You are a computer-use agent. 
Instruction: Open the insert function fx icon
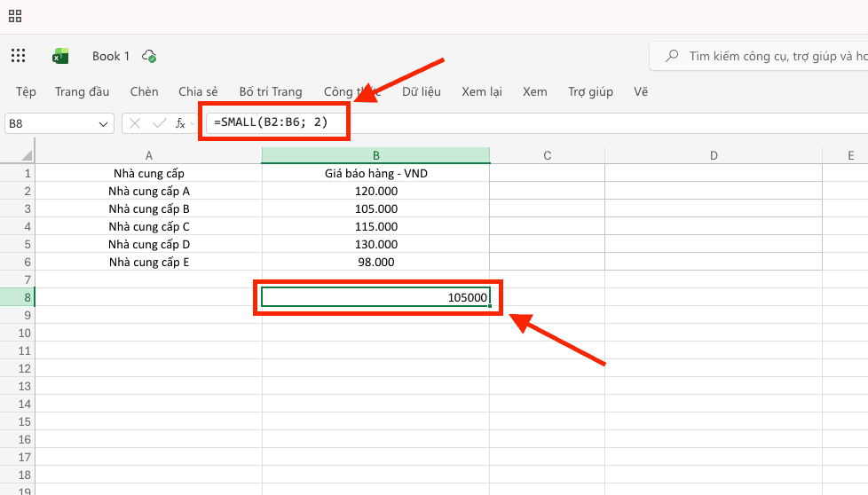180,123
